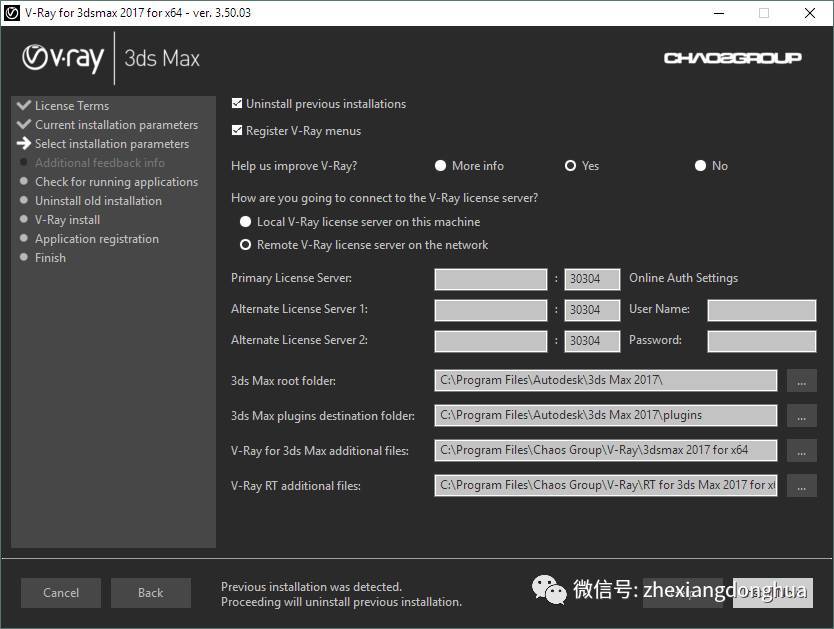
Task: Click the Finish step
Action: click(51, 258)
